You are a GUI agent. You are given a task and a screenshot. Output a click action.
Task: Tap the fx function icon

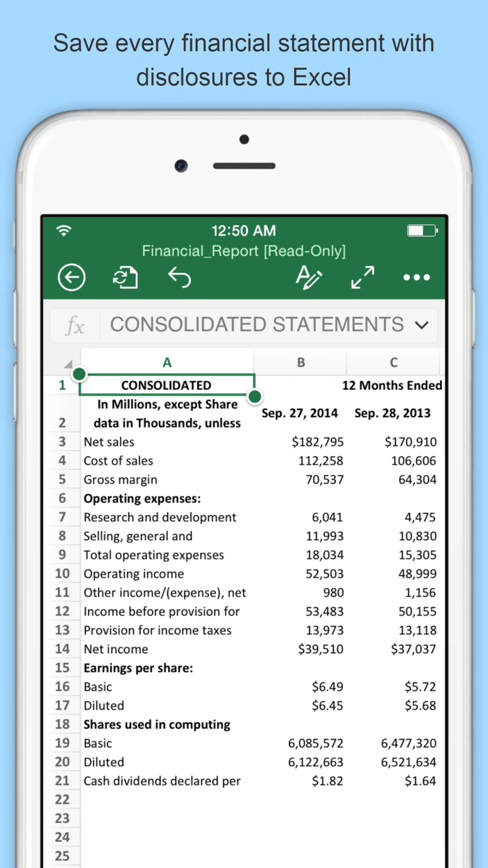75,325
